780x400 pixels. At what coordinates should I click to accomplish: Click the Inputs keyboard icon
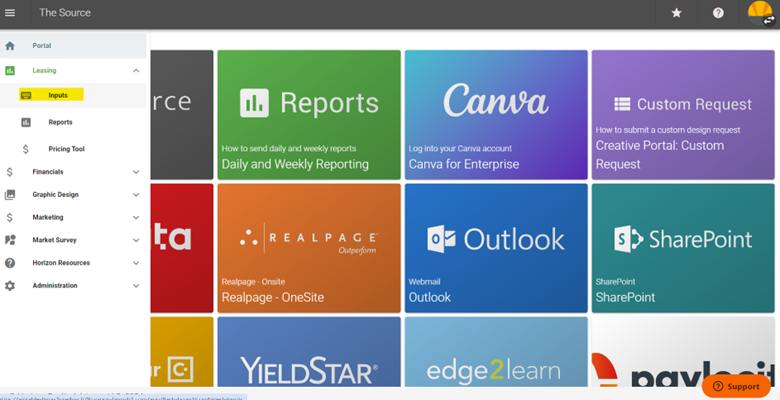[26, 95]
